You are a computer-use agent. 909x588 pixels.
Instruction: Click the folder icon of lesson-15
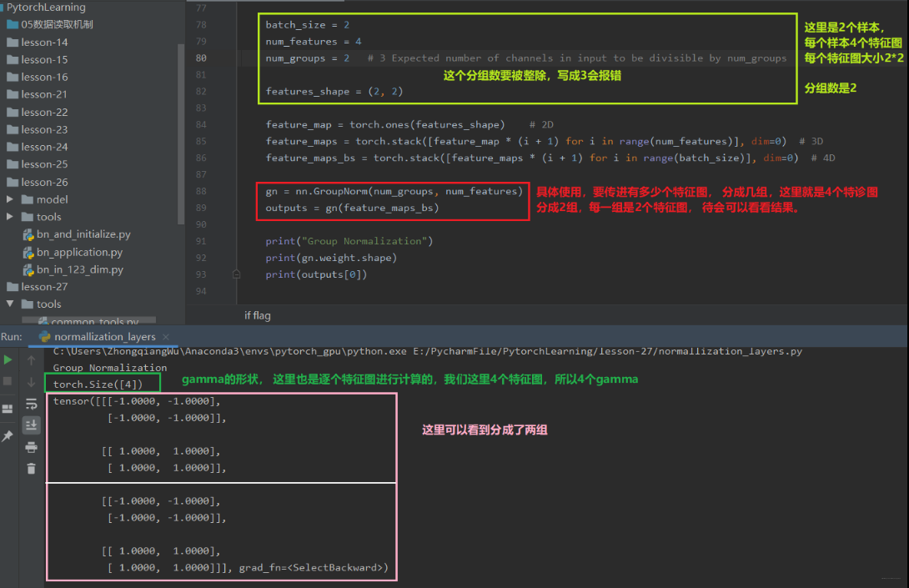coord(13,60)
